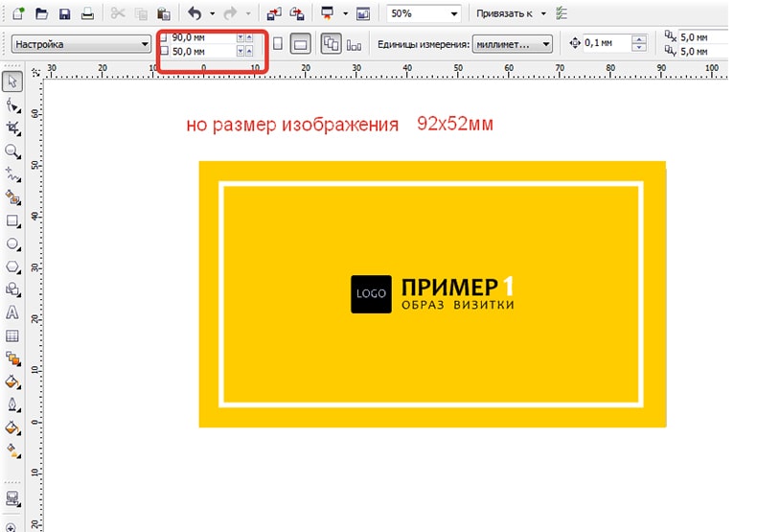Show the welcome screen icon
The image size is (757, 532).
[363, 13]
